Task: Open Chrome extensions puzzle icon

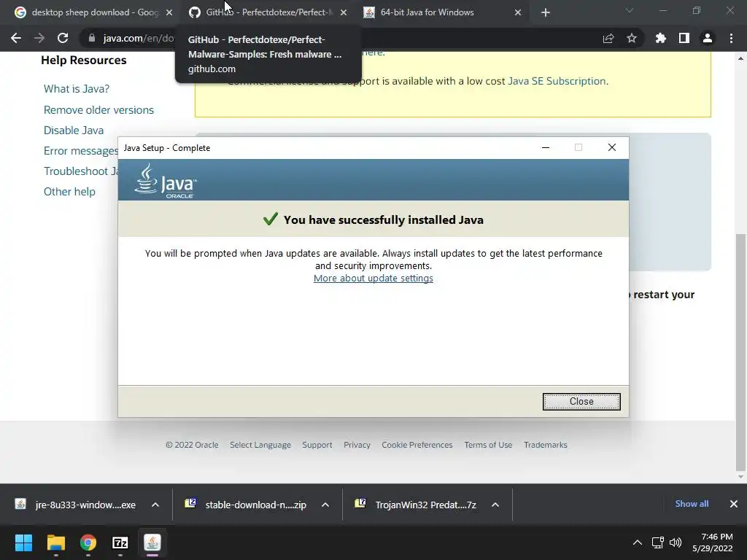Action: pyautogui.click(x=661, y=38)
